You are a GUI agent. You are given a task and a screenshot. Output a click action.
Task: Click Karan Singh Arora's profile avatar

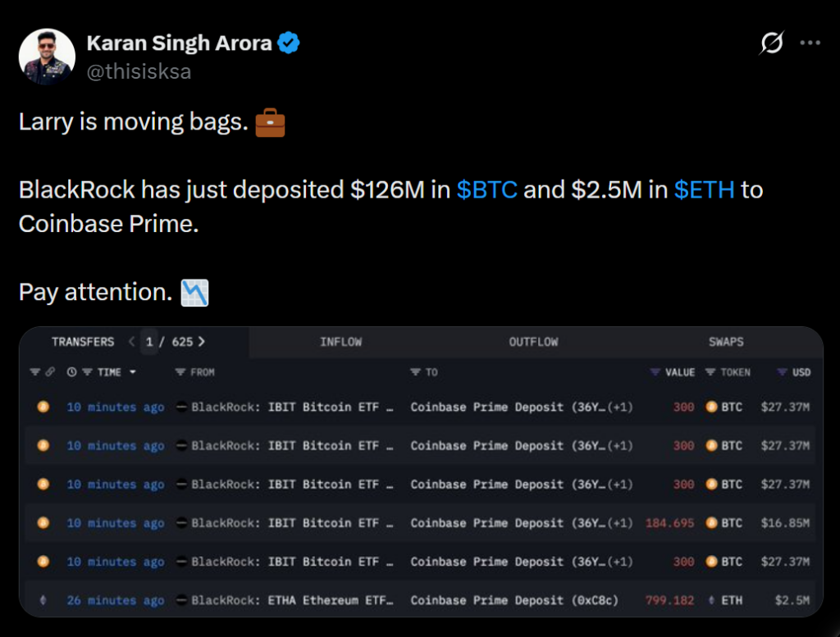coord(47,56)
